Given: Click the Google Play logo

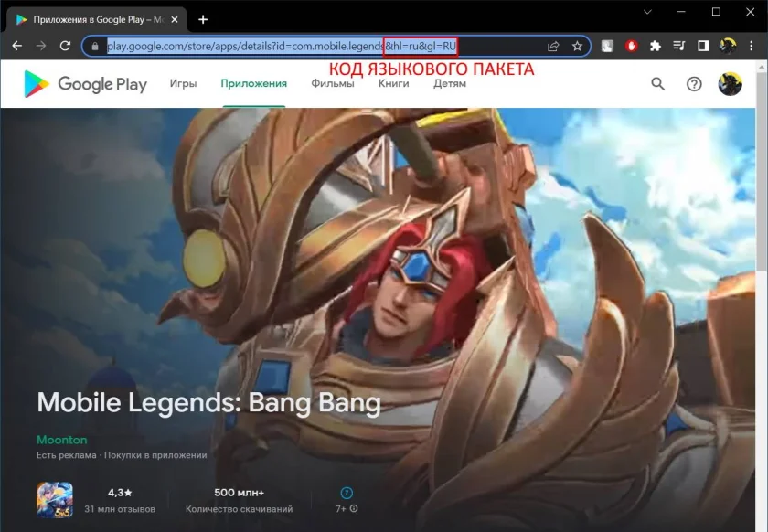Looking at the screenshot, I should point(85,84).
